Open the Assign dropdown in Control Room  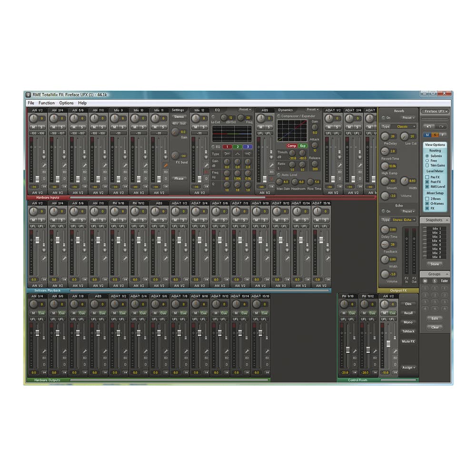coord(408,367)
